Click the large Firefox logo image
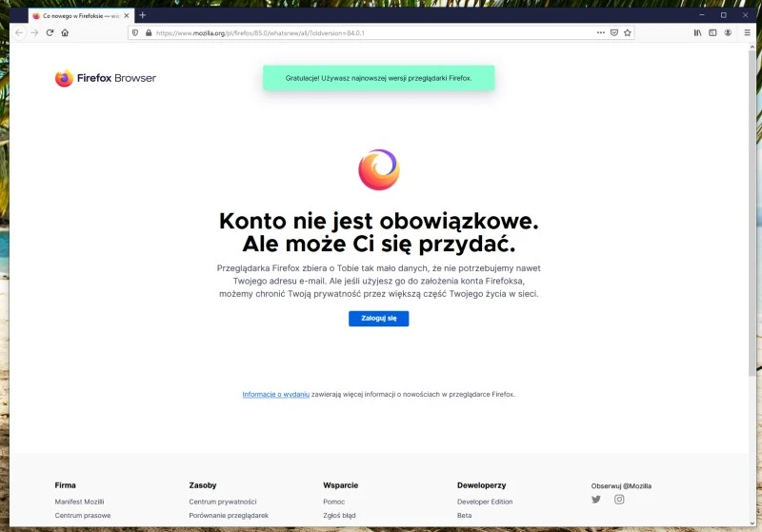This screenshot has height=532, width=762. (x=378, y=169)
